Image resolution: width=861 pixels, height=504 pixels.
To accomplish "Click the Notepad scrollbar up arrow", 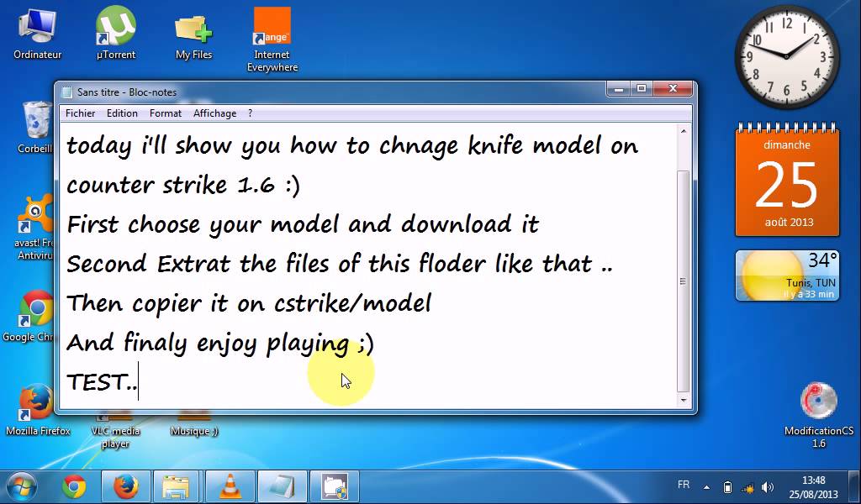I will pyautogui.click(x=683, y=131).
